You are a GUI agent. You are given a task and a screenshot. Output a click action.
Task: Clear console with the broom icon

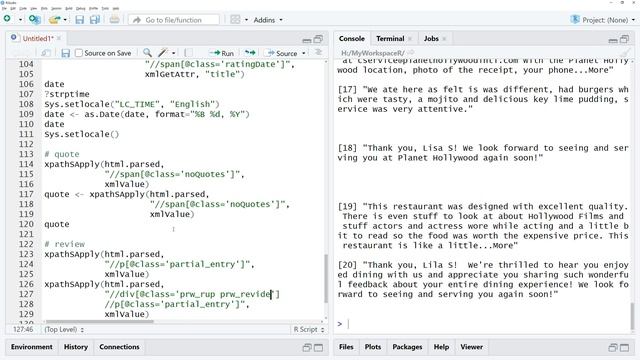pyautogui.click(x=625, y=53)
